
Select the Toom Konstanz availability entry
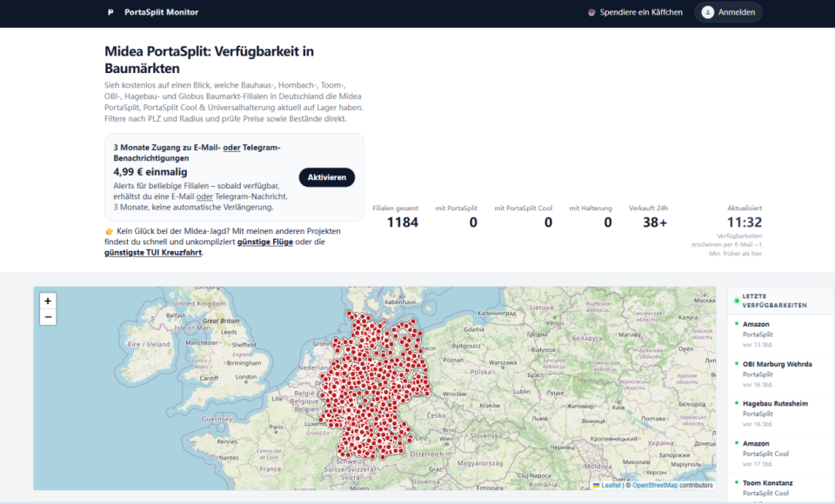pos(779,488)
